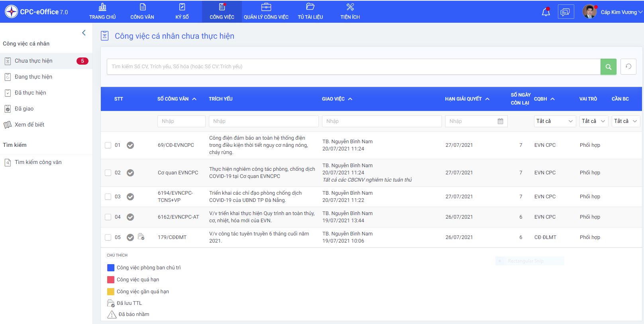Tick the checkbox for row 02

[x=108, y=173]
